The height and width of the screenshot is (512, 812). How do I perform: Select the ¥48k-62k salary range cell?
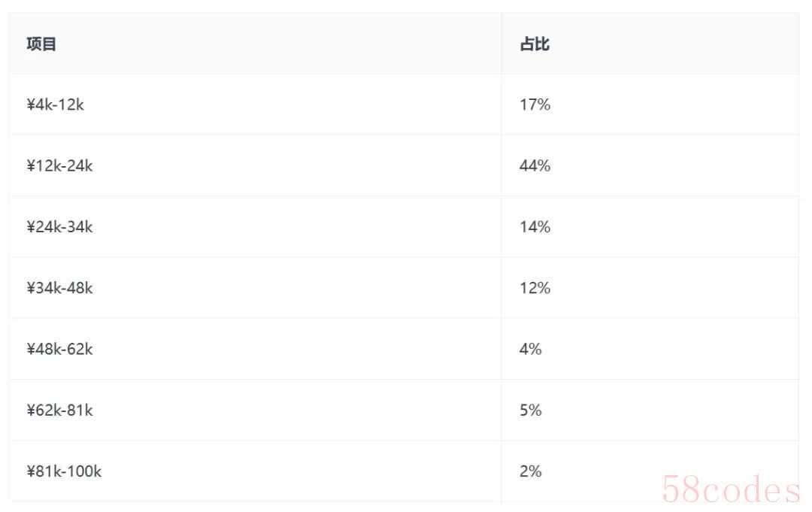tap(60, 350)
